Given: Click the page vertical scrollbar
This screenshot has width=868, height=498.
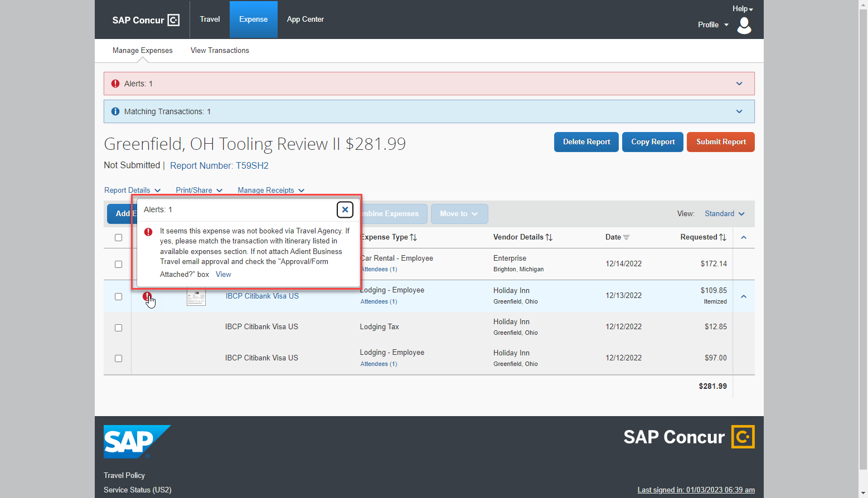Looking at the screenshot, I should pyautogui.click(x=863, y=240).
